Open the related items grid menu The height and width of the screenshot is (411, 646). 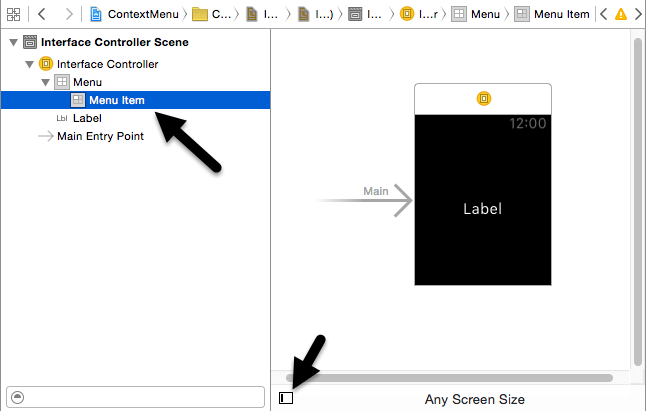tap(14, 15)
